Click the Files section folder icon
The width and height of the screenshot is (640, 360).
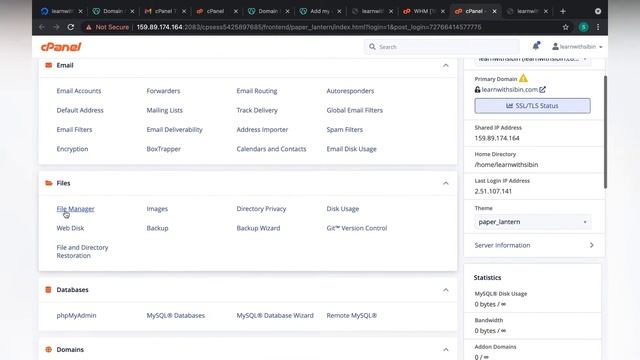coord(49,183)
